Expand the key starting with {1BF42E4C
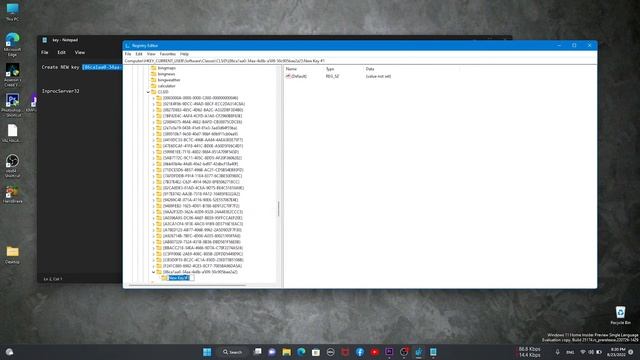640x360 pixels. coord(153,116)
